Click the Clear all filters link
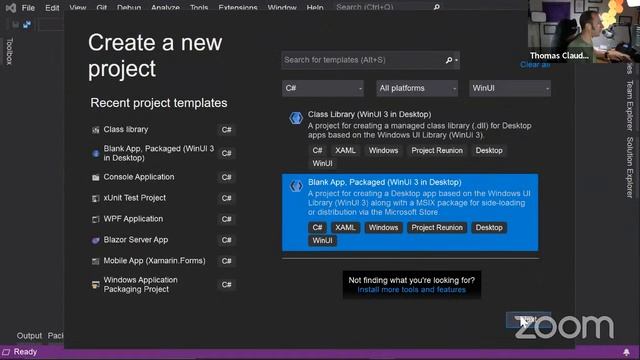This screenshot has height=360, width=640. click(x=535, y=65)
